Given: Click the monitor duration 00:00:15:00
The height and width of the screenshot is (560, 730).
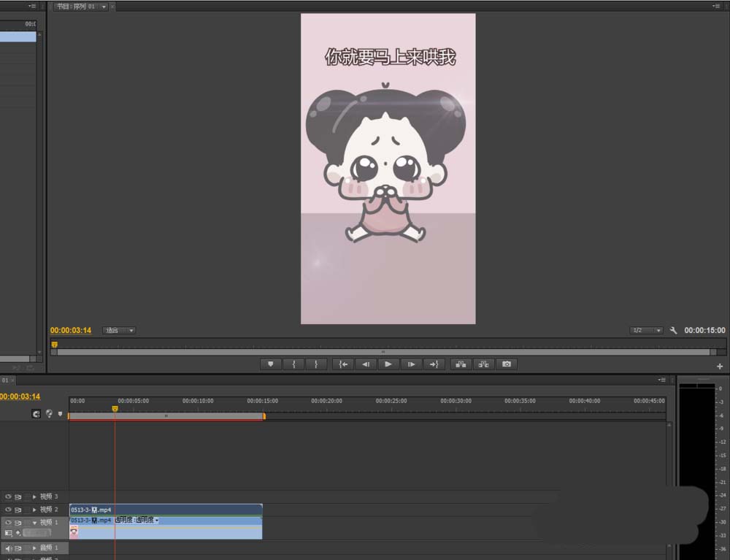Looking at the screenshot, I should 704,331.
